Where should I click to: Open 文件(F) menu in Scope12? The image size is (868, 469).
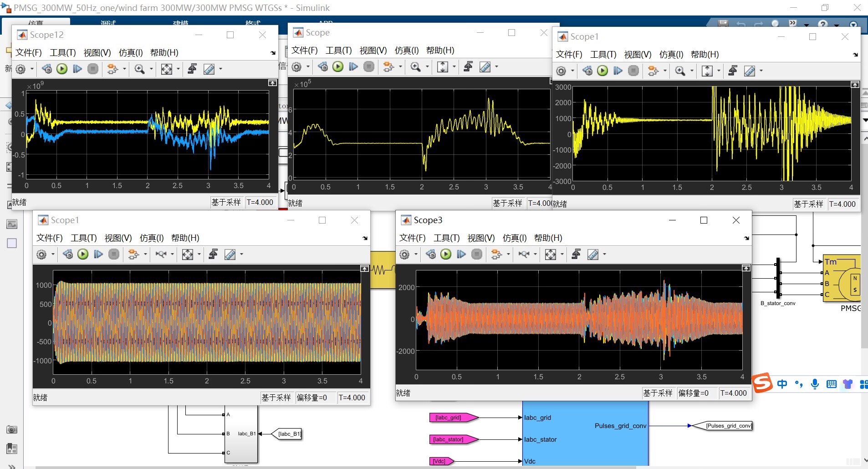point(28,52)
